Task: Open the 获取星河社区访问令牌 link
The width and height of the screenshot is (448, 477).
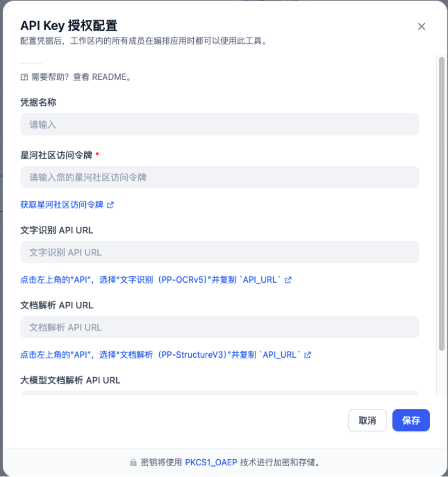Action: click(x=59, y=205)
